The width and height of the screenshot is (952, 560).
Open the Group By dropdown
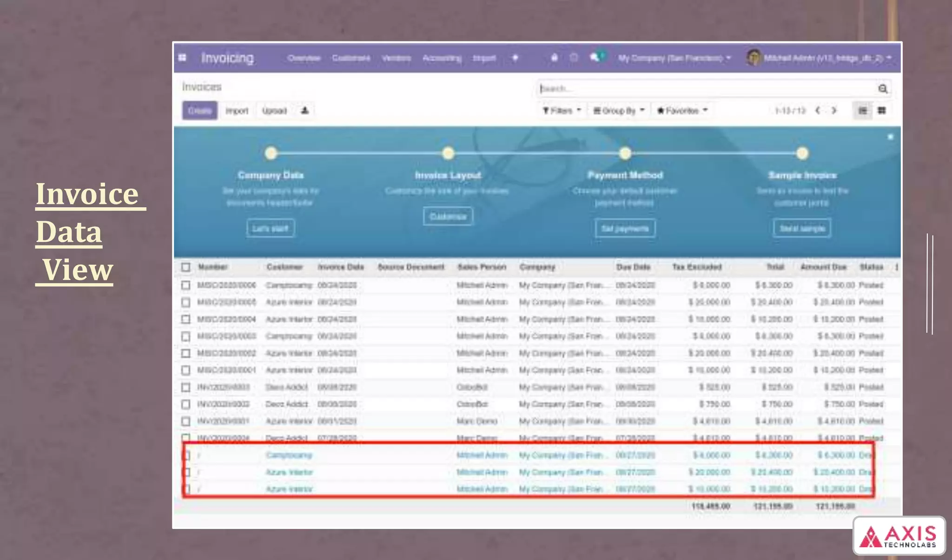coord(619,111)
